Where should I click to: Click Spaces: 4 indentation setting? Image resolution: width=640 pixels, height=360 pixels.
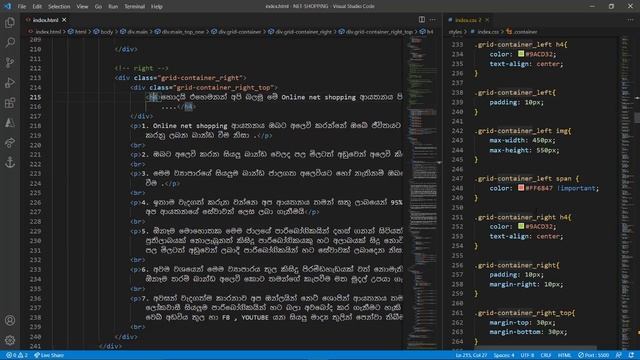click(x=504, y=355)
